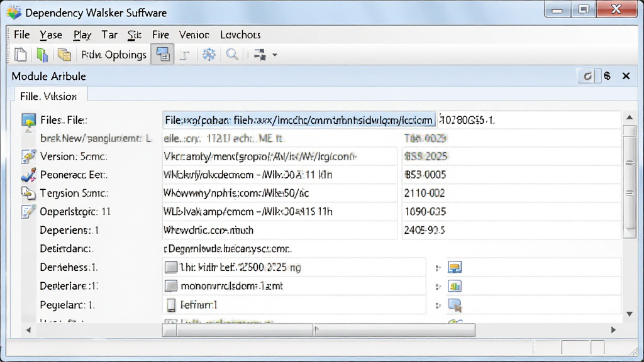The height and width of the screenshot is (362, 644).
Task: Open the dropdown arrow beside the arrows icon
Action: [x=275, y=55]
